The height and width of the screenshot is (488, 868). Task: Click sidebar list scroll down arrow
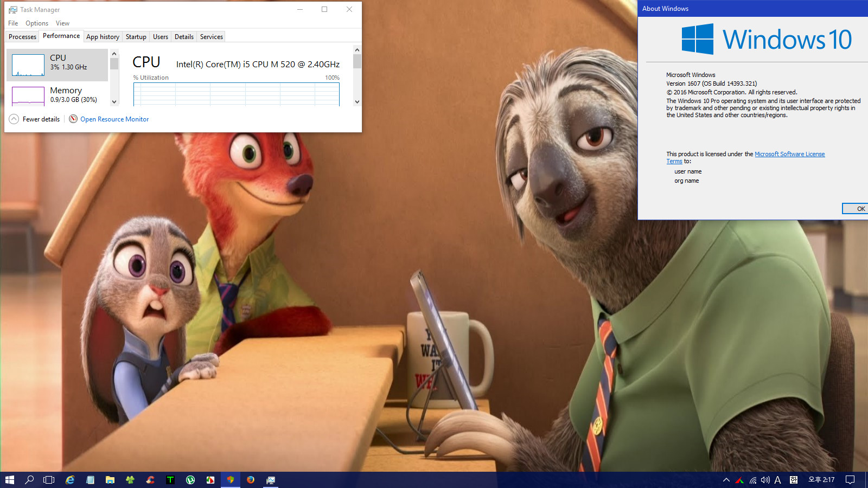click(114, 101)
